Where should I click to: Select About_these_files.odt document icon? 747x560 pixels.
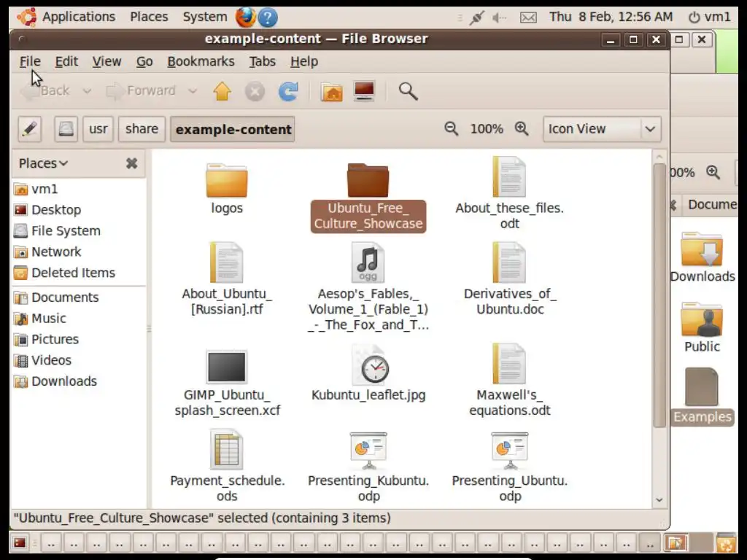pyautogui.click(x=509, y=176)
